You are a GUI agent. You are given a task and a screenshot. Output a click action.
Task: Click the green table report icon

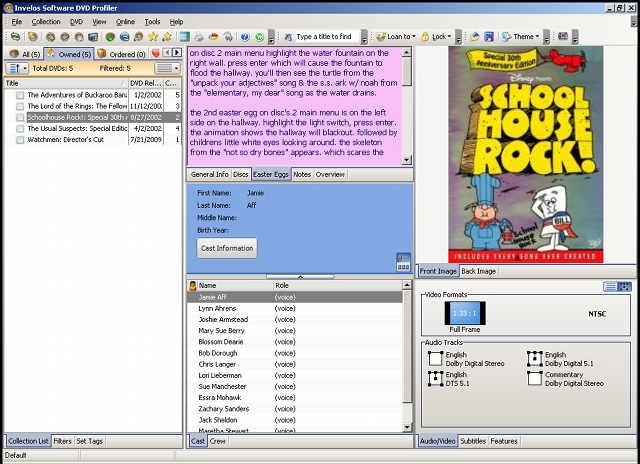[x=185, y=37]
